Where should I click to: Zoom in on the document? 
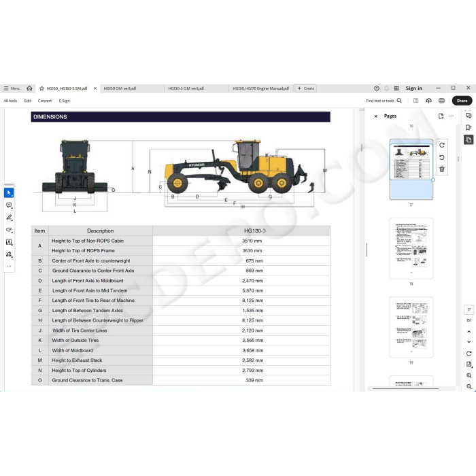coord(469,375)
